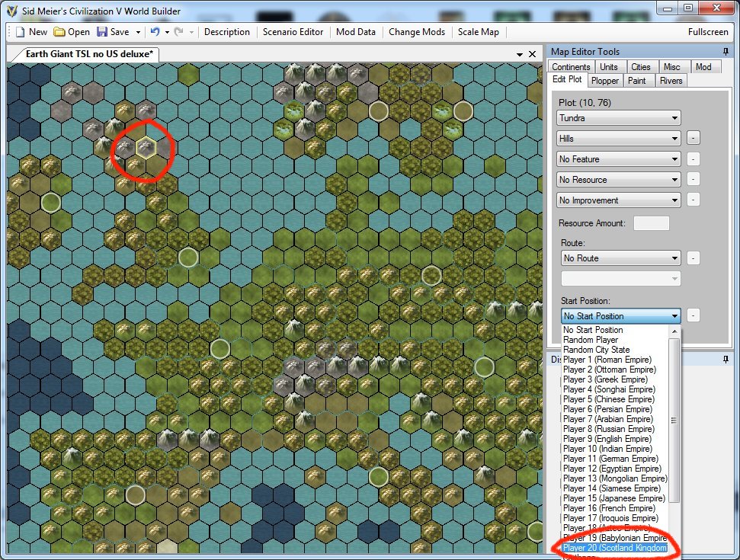Select Player 15 (Japanese Empire)
The height and width of the screenshot is (560, 740).
click(x=614, y=498)
